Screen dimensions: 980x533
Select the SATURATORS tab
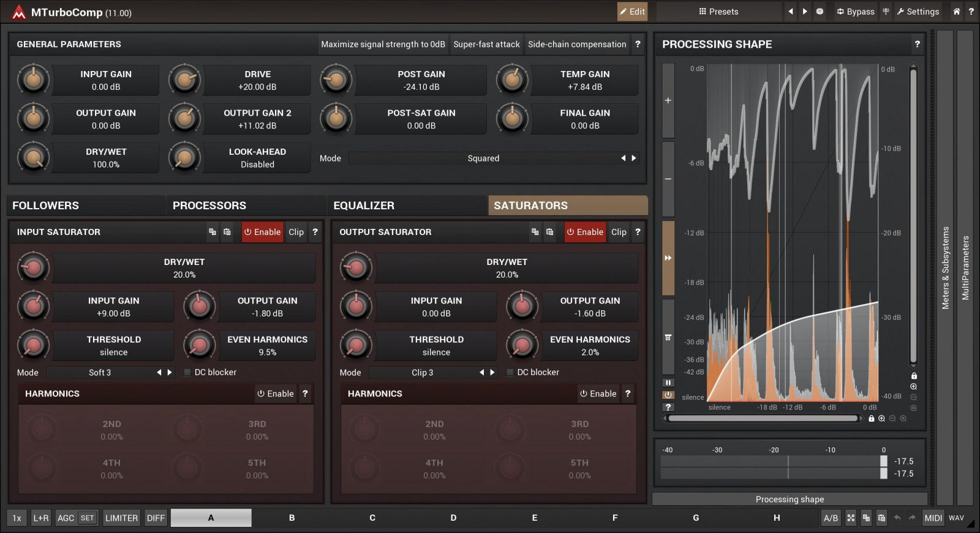pos(568,206)
